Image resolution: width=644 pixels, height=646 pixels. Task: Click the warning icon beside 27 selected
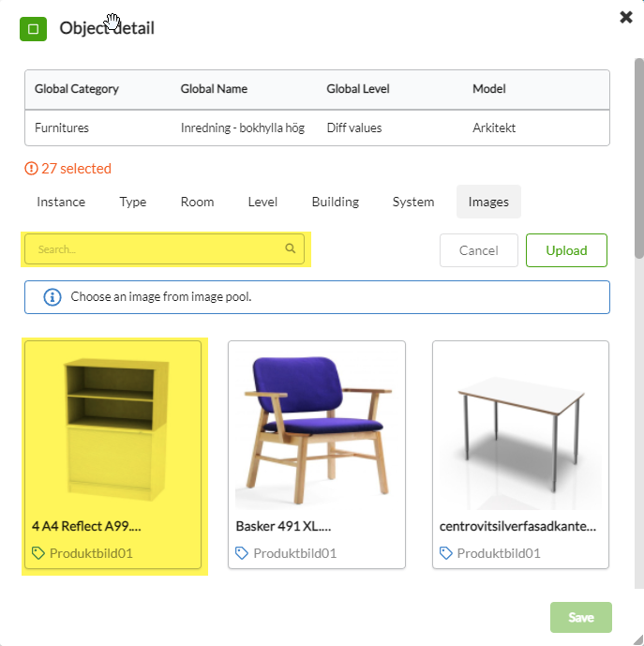31,168
